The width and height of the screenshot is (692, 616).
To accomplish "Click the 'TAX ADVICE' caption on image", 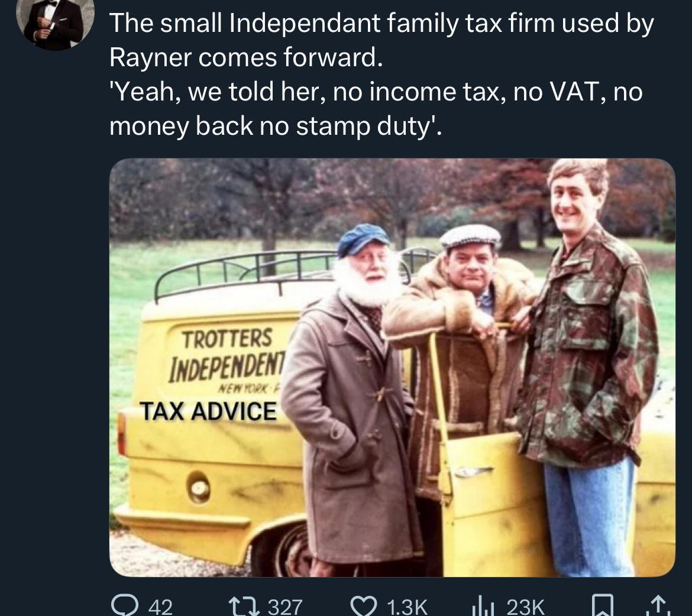I will pos(208,411).
